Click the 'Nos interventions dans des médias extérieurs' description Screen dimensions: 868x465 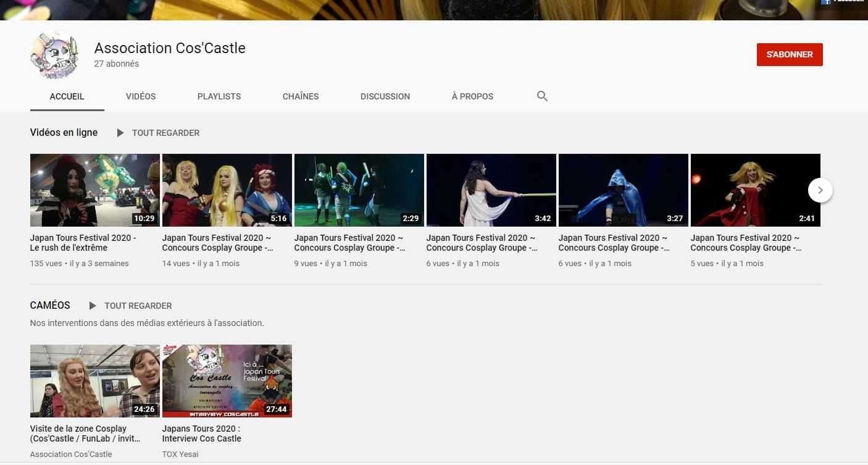point(147,323)
